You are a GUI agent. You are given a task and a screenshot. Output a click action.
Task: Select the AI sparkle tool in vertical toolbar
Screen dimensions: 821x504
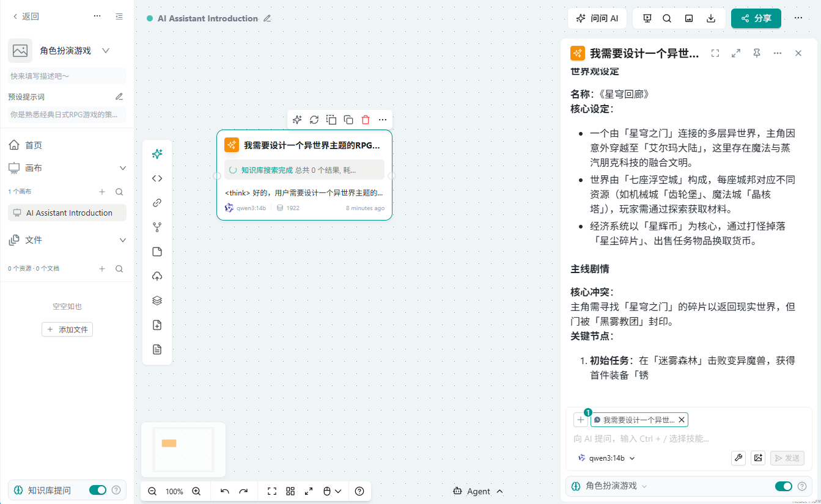click(157, 154)
